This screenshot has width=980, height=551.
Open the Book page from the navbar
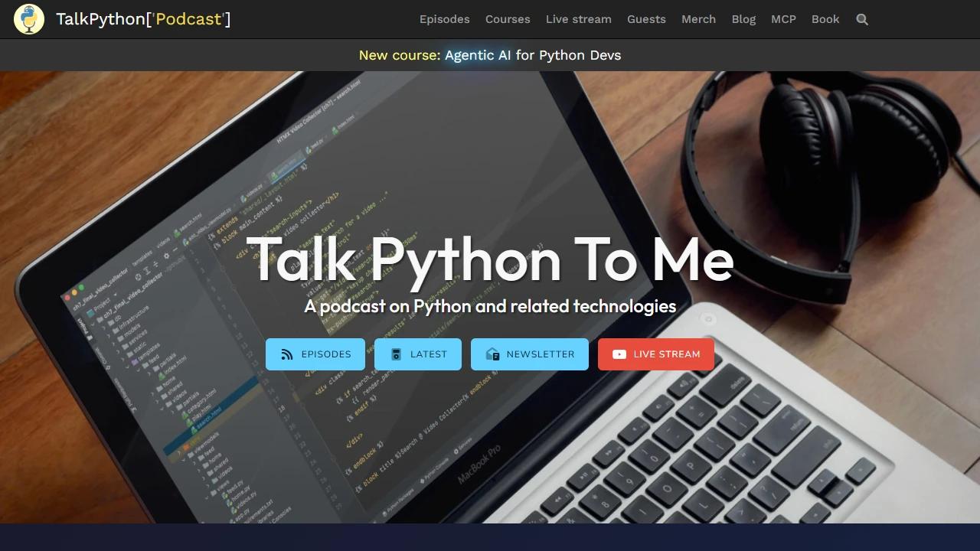825,19
